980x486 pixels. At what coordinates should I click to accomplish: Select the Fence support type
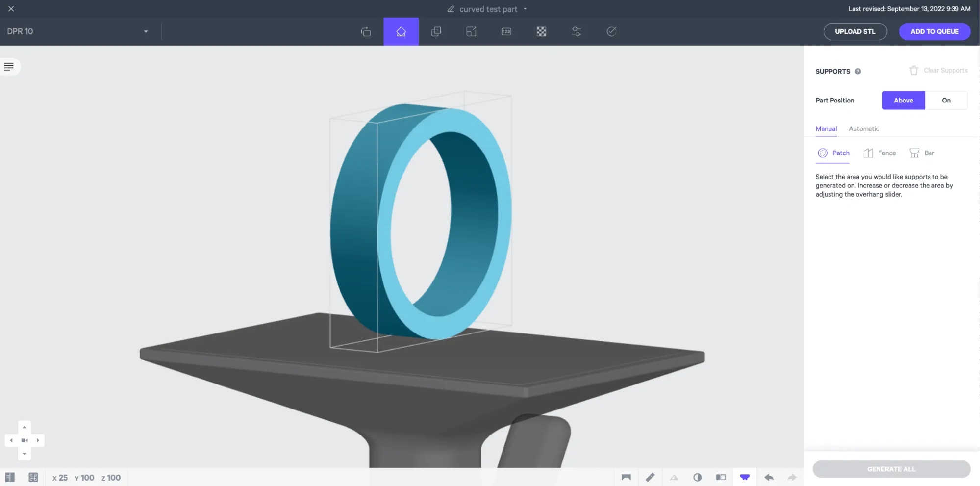(x=879, y=153)
